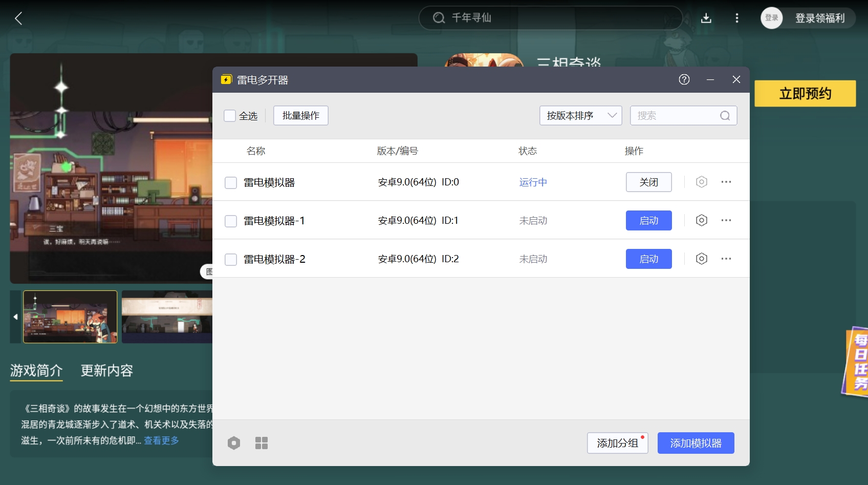Click the 添加分组 button

click(x=618, y=443)
